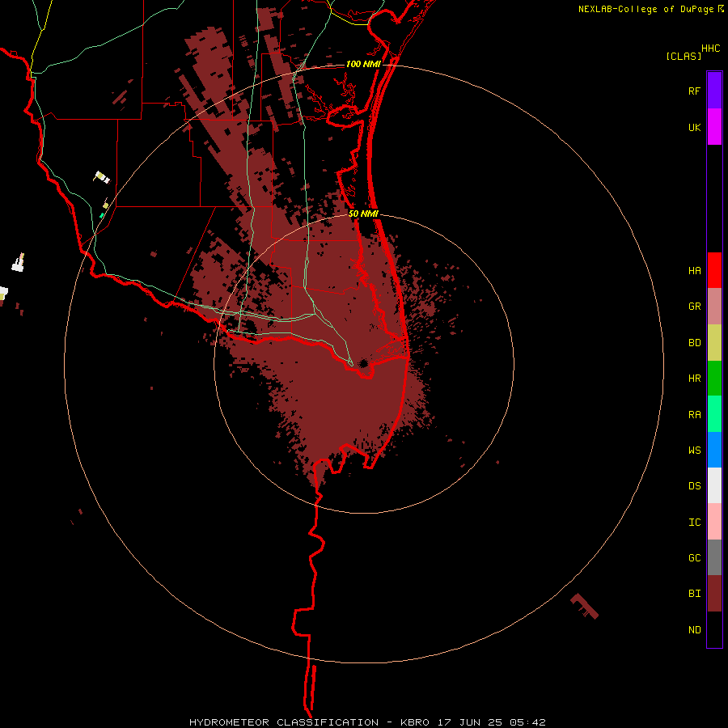Click the 17 JUN 25 date text

coord(470,722)
